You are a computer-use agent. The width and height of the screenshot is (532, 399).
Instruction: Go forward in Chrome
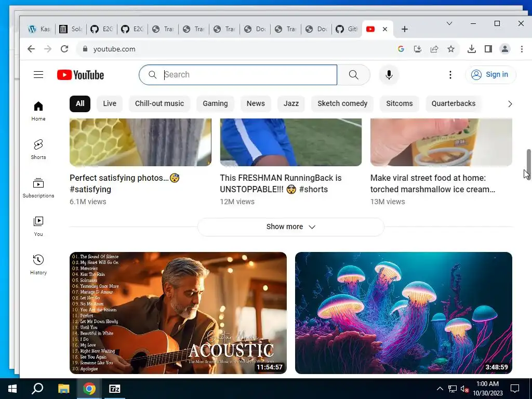pyautogui.click(x=48, y=49)
